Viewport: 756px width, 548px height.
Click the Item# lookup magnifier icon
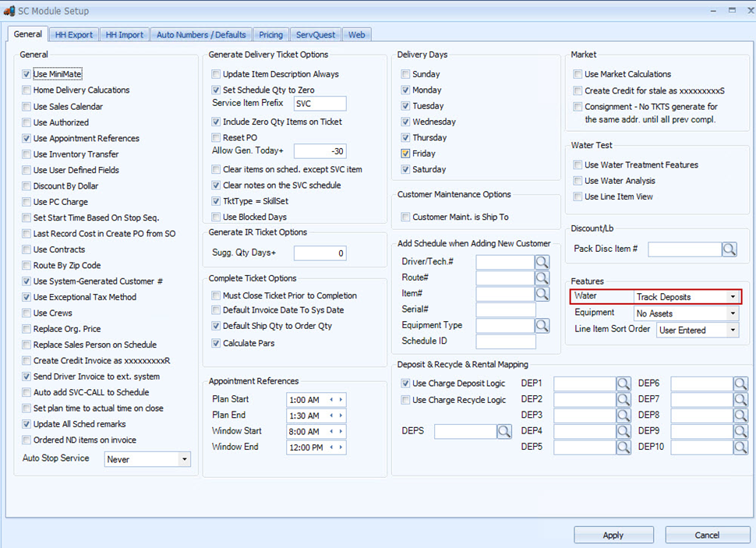(x=542, y=294)
